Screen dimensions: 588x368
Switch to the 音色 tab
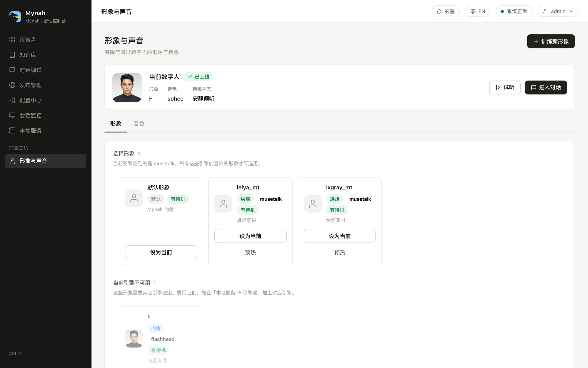point(139,124)
